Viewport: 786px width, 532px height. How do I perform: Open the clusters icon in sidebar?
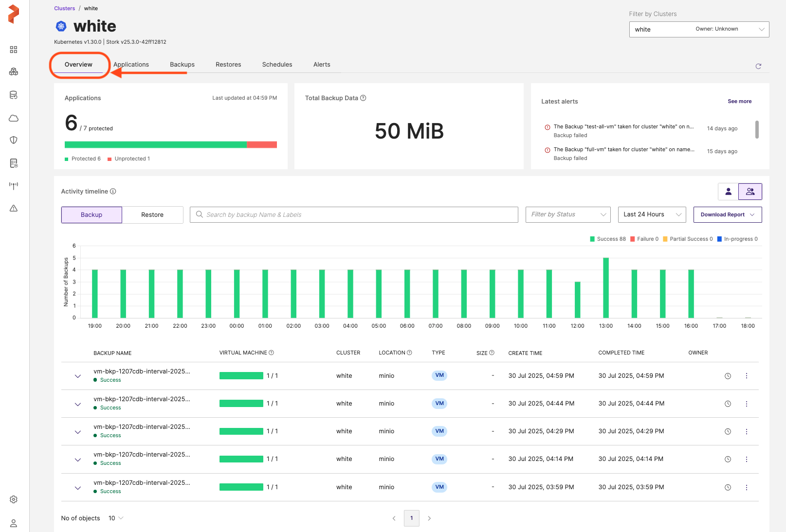click(x=14, y=72)
